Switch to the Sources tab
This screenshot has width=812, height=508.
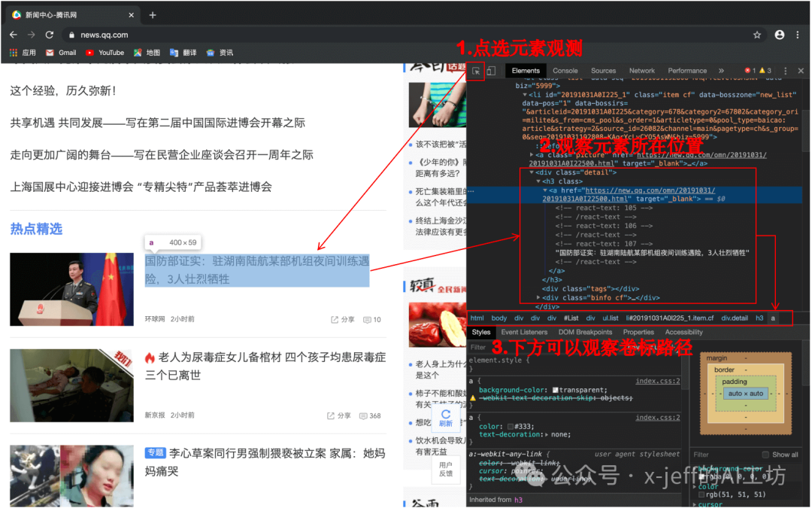603,71
